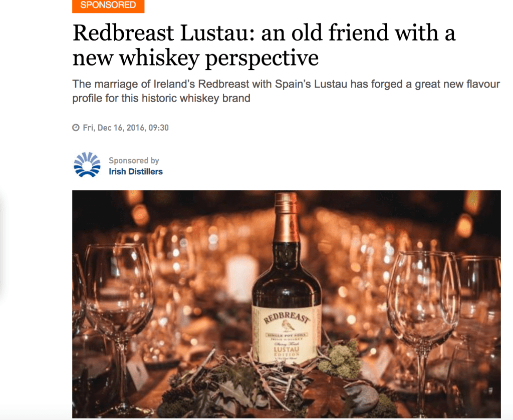
Task: Open the Irish Distillers sponsor link
Action: 135,172
